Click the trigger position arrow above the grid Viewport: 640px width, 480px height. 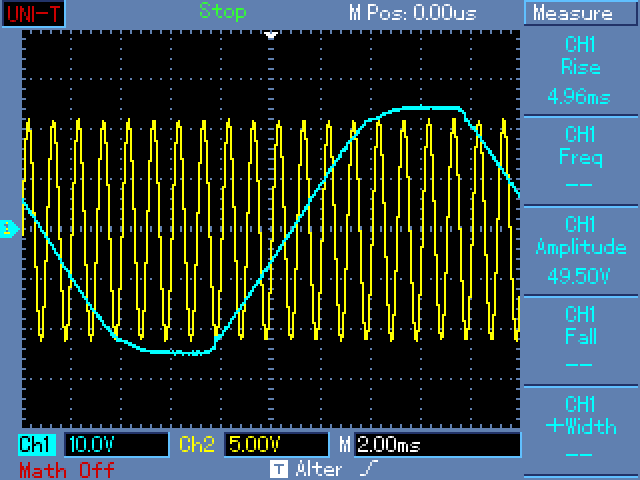coord(271,35)
